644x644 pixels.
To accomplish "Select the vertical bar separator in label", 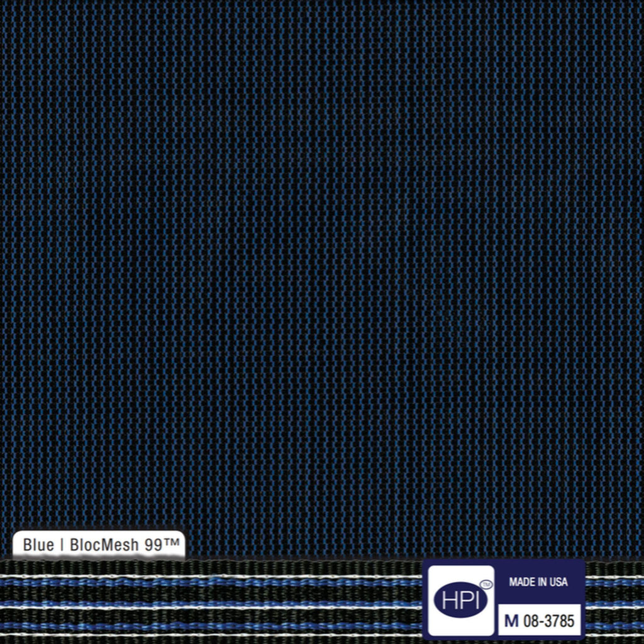I will coord(62,545).
